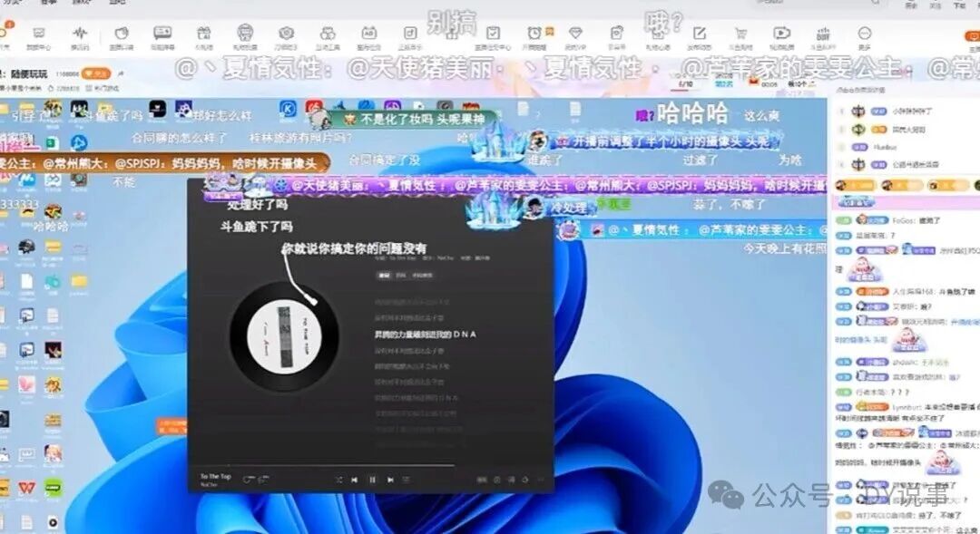The height and width of the screenshot is (534, 980).
Task: Click the song title To The Top
Action: tap(216, 476)
